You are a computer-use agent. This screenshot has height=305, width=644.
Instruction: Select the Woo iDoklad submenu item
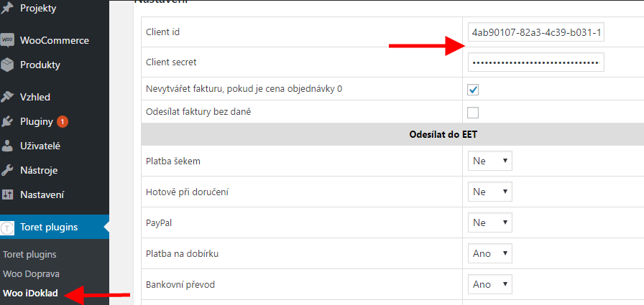[x=30, y=294]
